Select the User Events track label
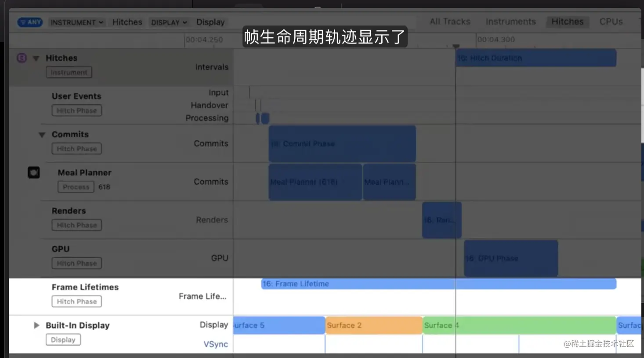The width and height of the screenshot is (644, 358). 76,96
